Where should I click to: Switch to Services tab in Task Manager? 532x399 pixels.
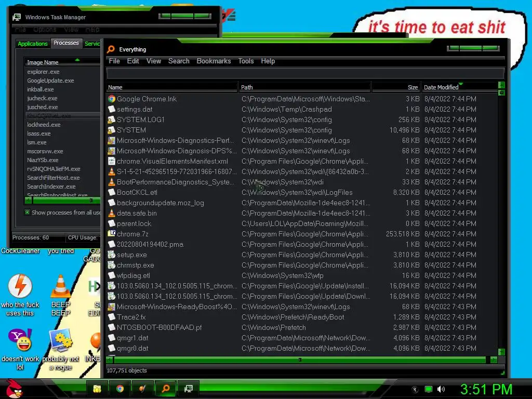click(92, 44)
